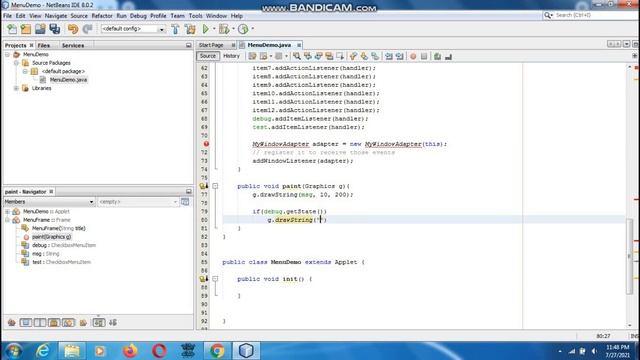Select MenuFrame(String title) constructor in Navigator
Viewport: 640px width, 360px height.
58,228
